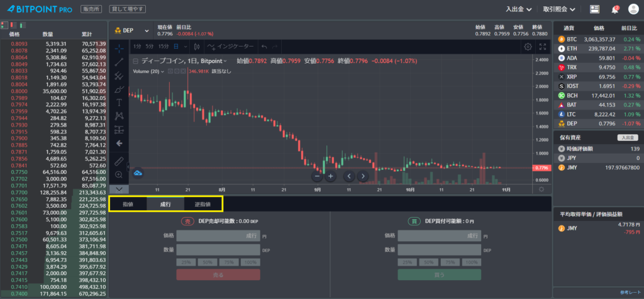Click the buy-side 数量 input field
Viewport: 644px width, 299px height.
(x=439, y=250)
